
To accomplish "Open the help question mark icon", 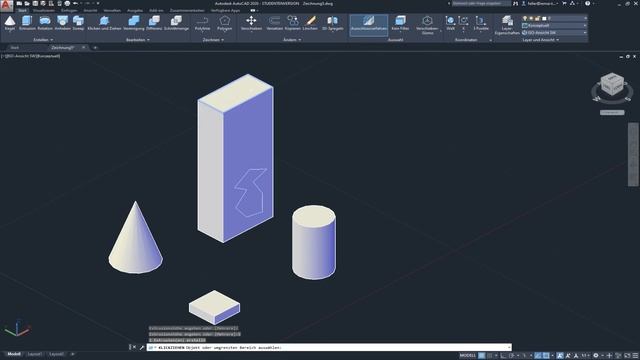I will tap(587, 3).
